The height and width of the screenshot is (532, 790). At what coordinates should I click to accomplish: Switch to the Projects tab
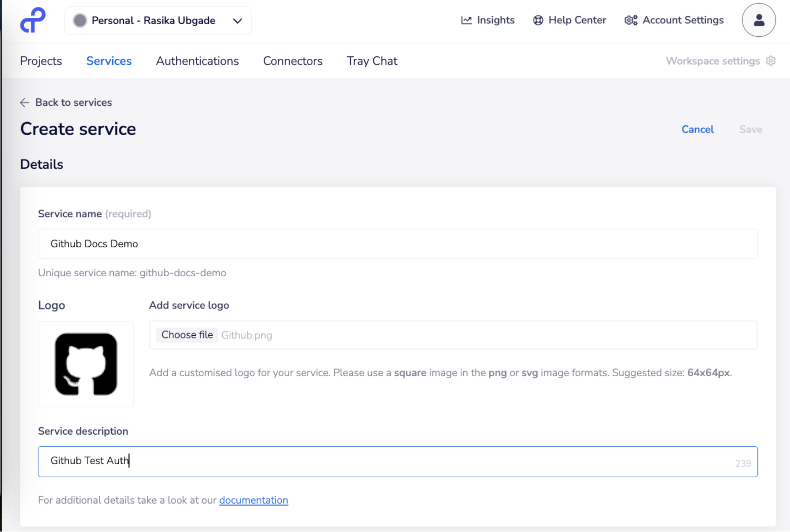(41, 61)
